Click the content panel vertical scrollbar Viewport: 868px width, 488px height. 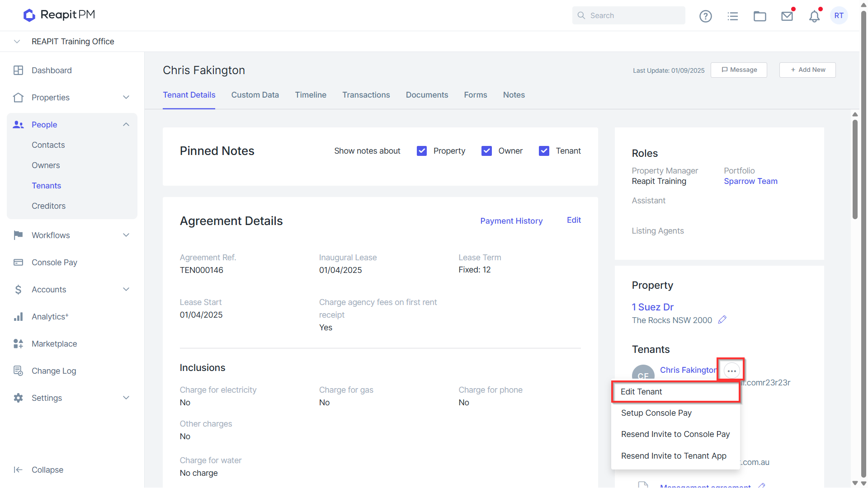click(855, 169)
